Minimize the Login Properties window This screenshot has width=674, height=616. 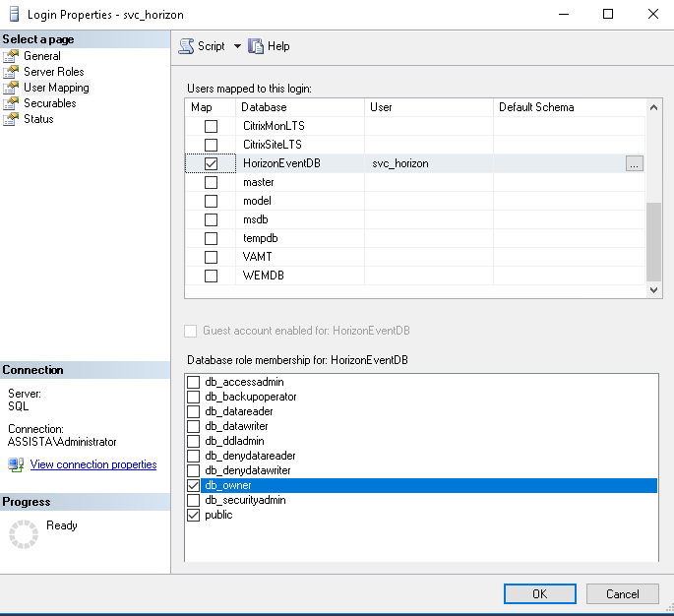click(x=564, y=14)
